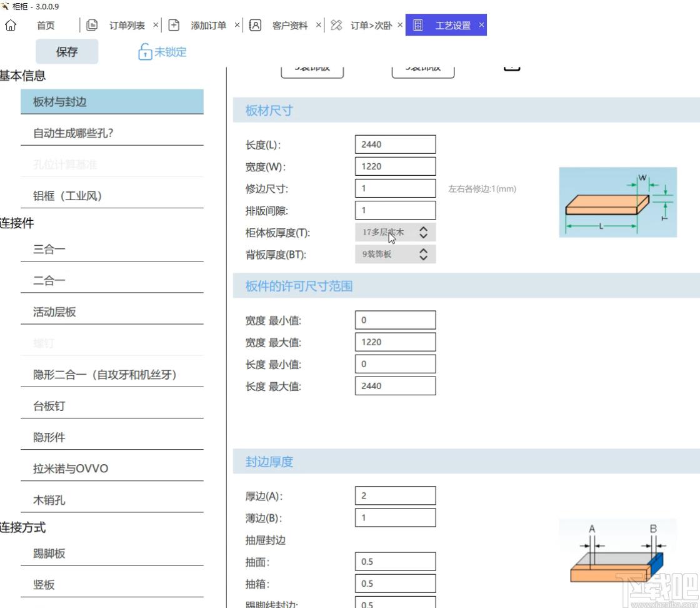This screenshot has width=700, height=608.
Task: Click the 排版间隙 input field
Action: point(395,210)
